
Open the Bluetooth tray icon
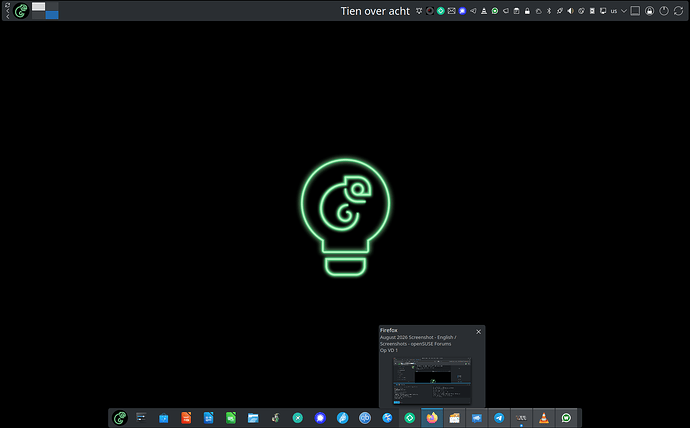pos(549,11)
